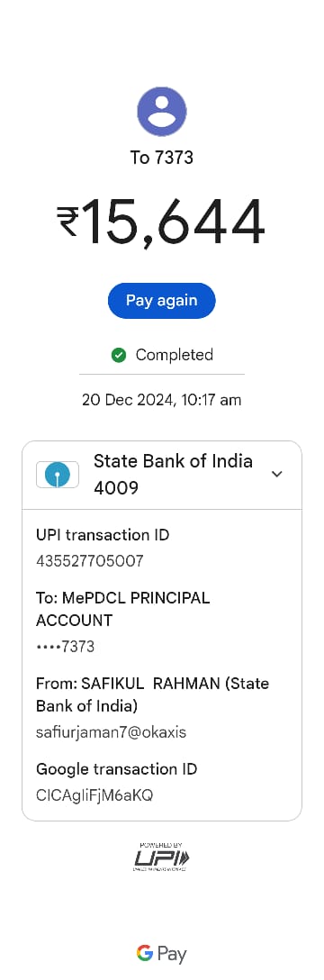The image size is (324, 980).
Task: Tap the MePDCL PRINCIPAL ACCOUNT recipient name
Action: (x=123, y=610)
